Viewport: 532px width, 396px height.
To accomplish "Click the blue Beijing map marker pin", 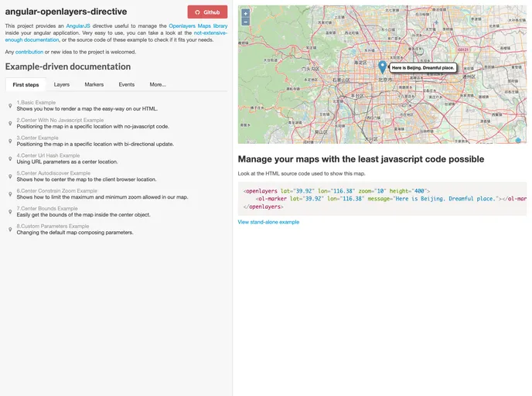I will click(382, 67).
